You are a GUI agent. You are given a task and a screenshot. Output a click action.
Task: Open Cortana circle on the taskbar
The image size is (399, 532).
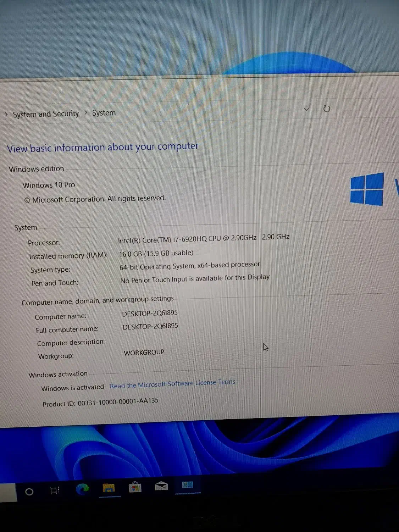(29, 492)
